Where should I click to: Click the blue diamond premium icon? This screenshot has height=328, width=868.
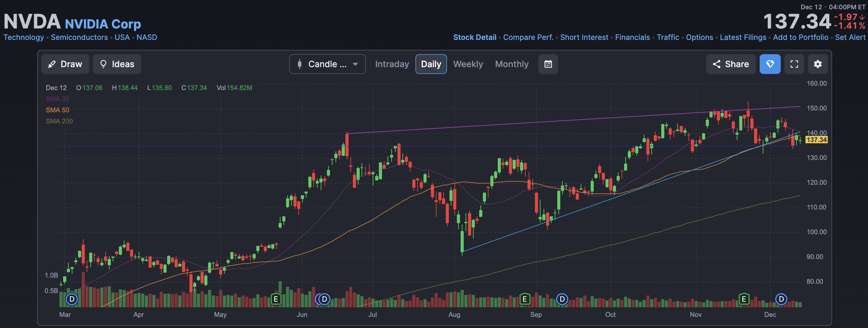tap(770, 64)
